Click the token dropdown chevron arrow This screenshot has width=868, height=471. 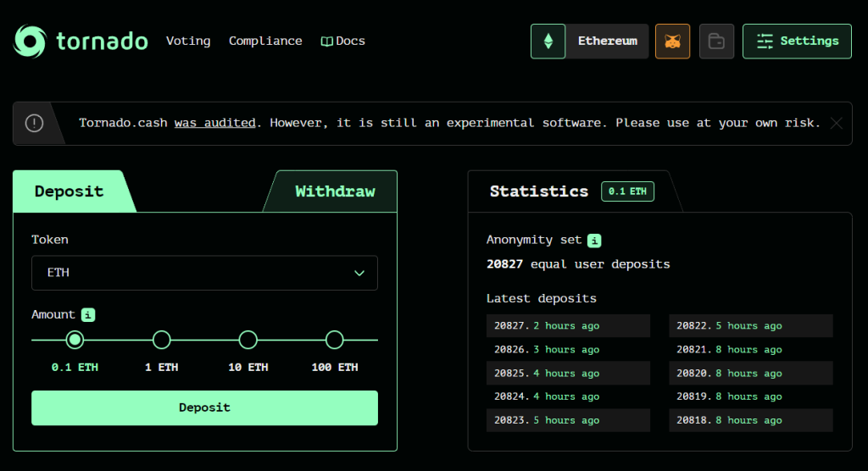359,273
